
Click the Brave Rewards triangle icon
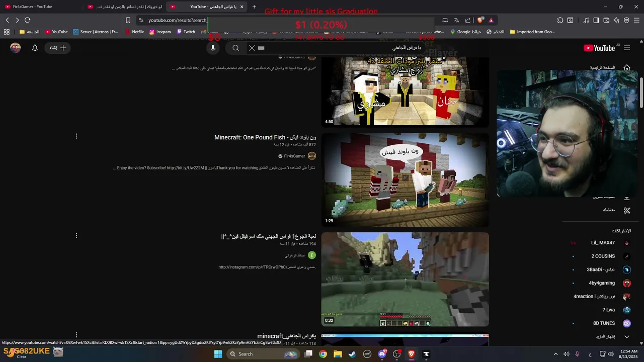[x=491, y=20]
